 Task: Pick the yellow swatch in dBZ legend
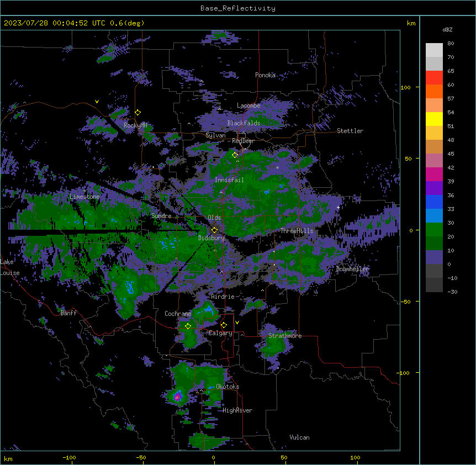pos(434,119)
